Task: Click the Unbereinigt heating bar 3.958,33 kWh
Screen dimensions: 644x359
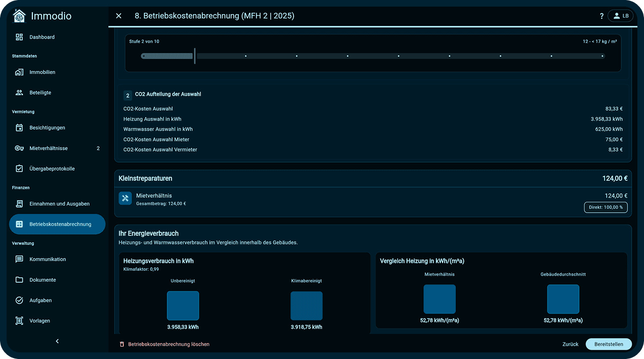Action: (183, 306)
